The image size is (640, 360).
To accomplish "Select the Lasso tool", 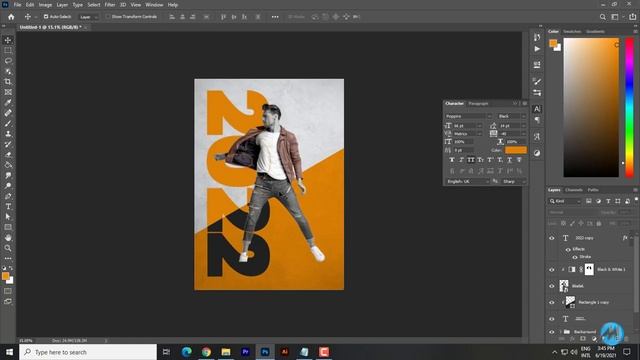I will click(8, 61).
